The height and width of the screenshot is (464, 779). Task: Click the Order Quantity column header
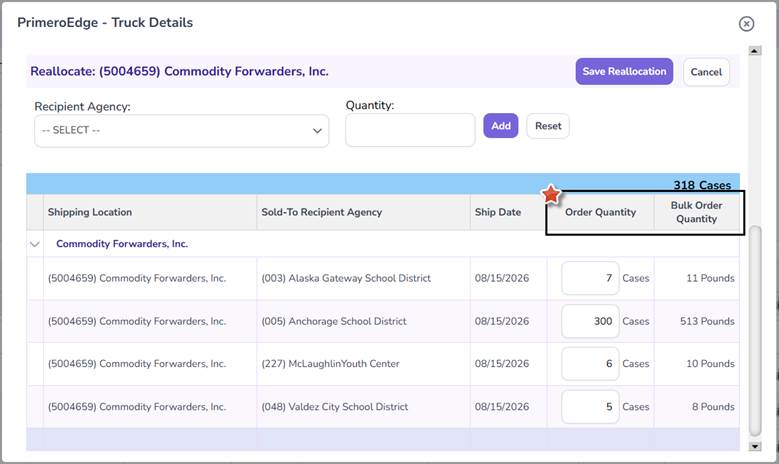(600, 212)
